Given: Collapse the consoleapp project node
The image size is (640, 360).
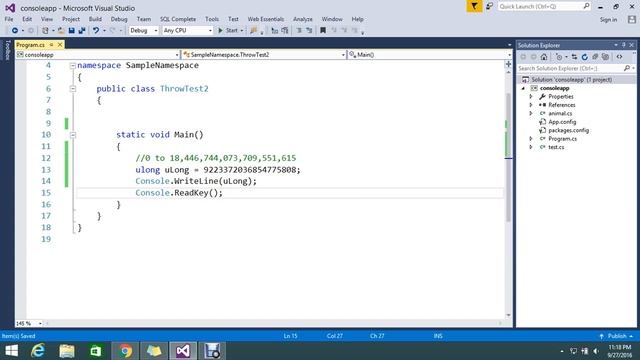Looking at the screenshot, I should 524,88.
